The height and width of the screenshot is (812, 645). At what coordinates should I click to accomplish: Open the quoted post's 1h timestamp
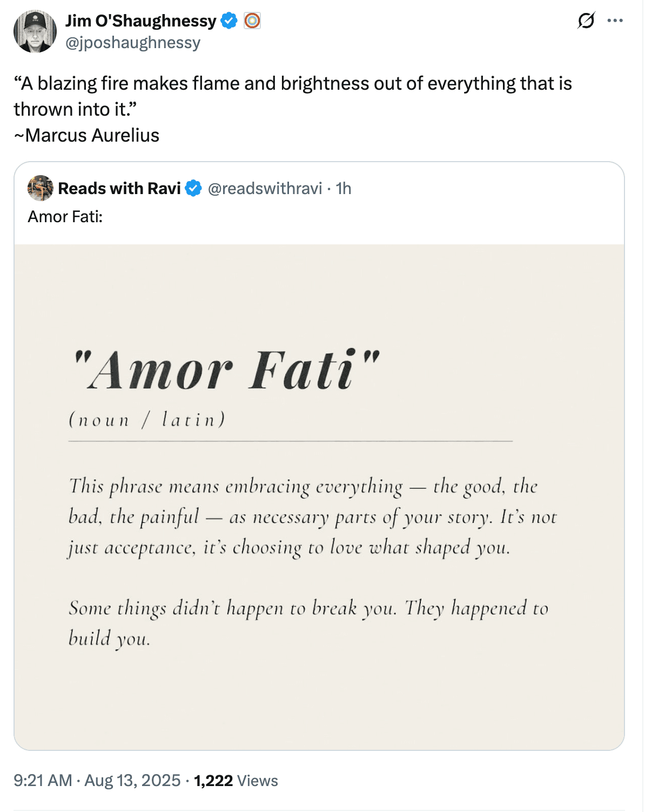[x=344, y=189]
